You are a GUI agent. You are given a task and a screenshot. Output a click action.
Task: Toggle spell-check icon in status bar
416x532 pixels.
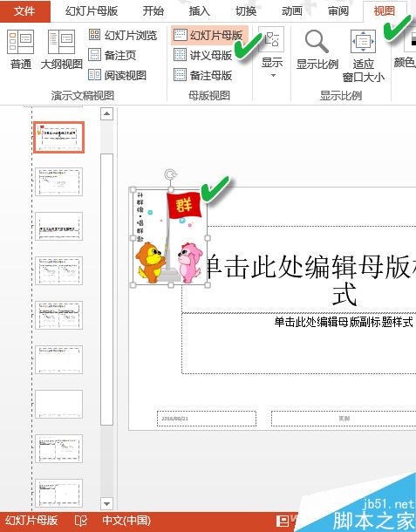[80, 521]
